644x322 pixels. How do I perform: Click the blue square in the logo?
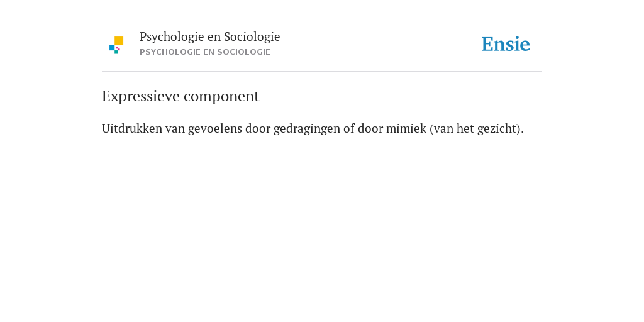pos(112,48)
